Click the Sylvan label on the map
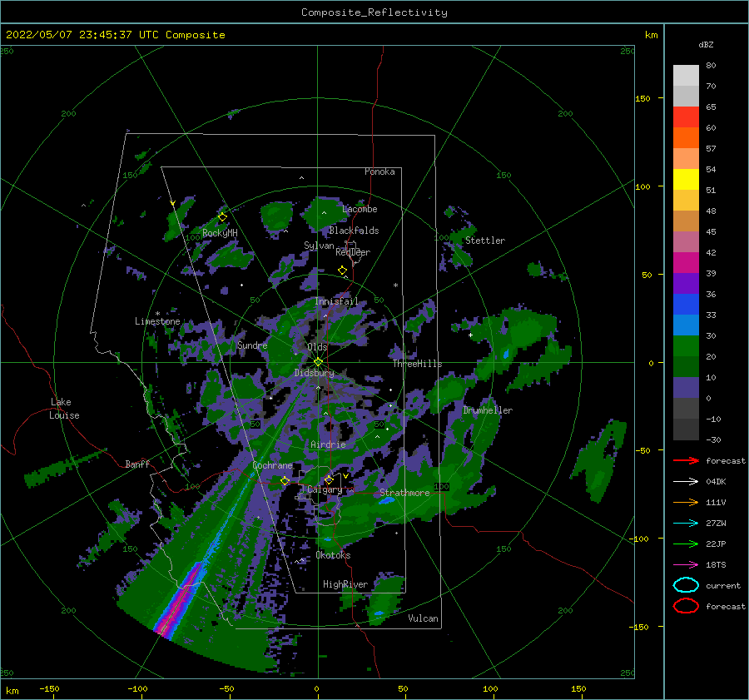The width and height of the screenshot is (749, 700). [x=319, y=246]
